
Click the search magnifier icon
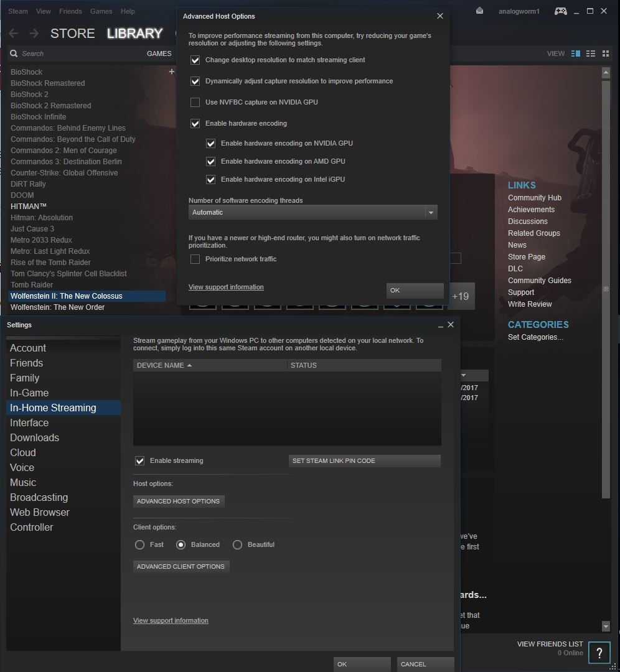point(14,54)
